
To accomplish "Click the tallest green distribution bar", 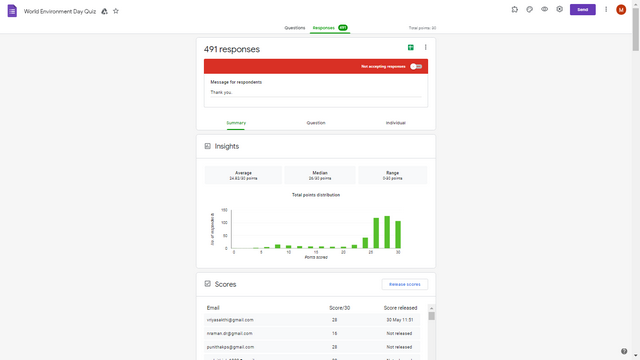I will pos(387,232).
